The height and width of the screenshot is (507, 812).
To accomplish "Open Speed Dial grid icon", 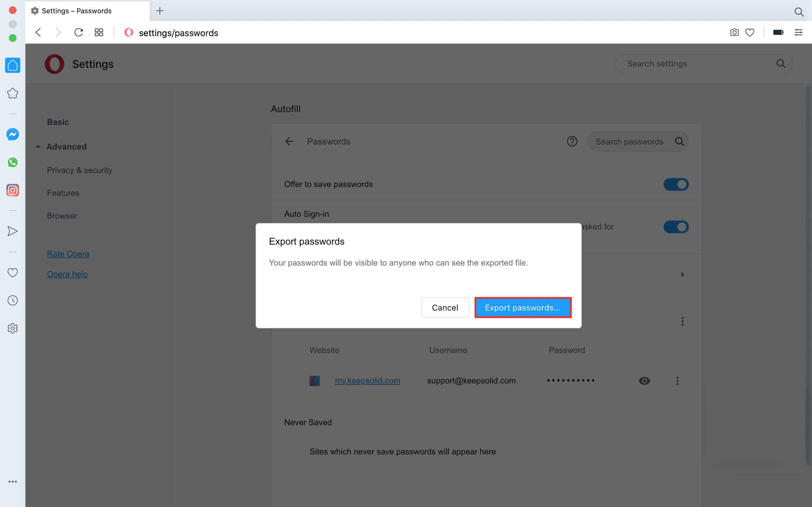I will 99,33.
